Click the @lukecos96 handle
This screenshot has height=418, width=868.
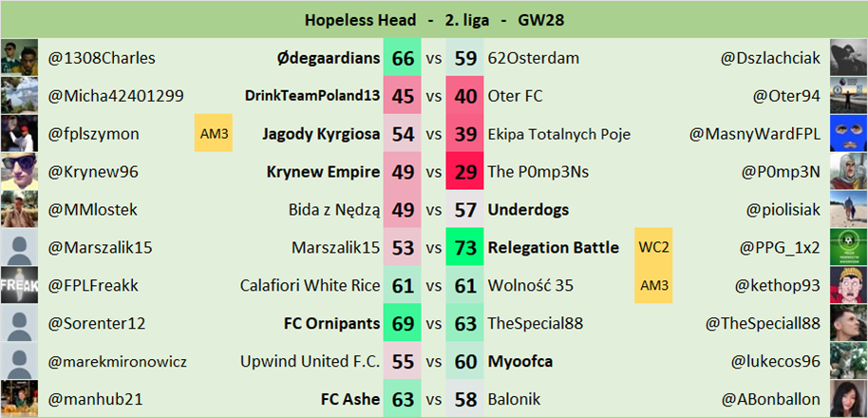coord(775,361)
